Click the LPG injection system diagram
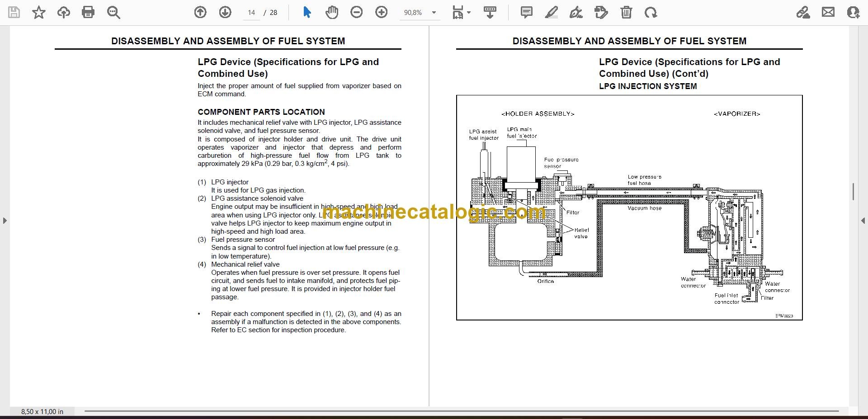The width and height of the screenshot is (868, 419). pyautogui.click(x=629, y=207)
